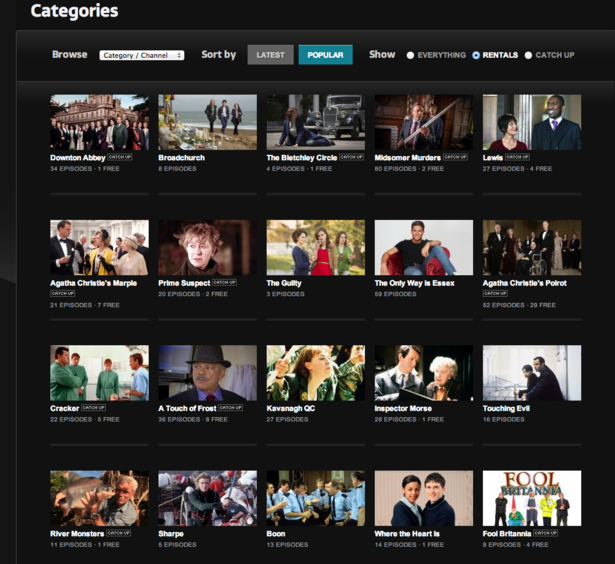The width and height of the screenshot is (615, 564).
Task: Click Agatha Christie's Poirot title link
Action: pos(525,283)
